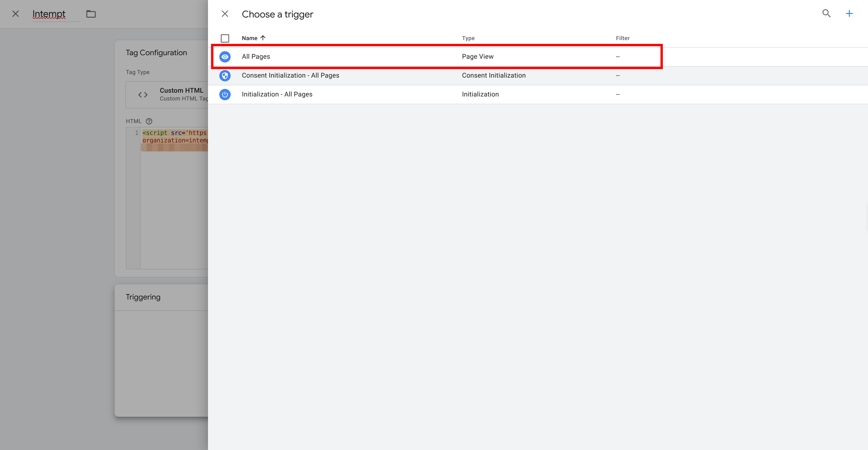
Task: Tick the select-all triggers checkbox
Action: coord(225,38)
